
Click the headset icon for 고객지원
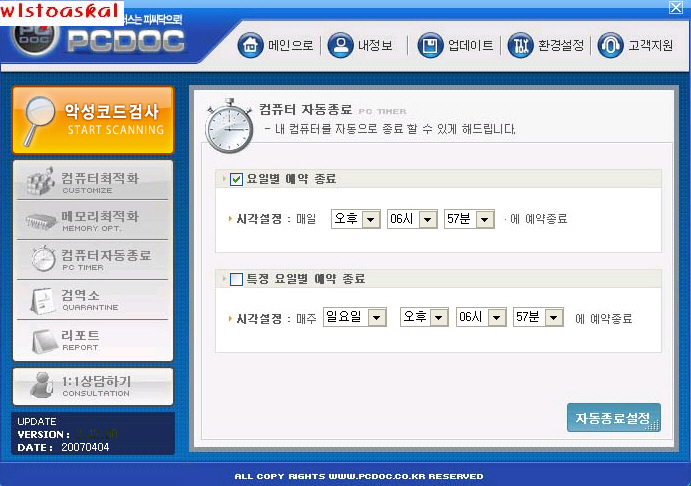pos(610,45)
